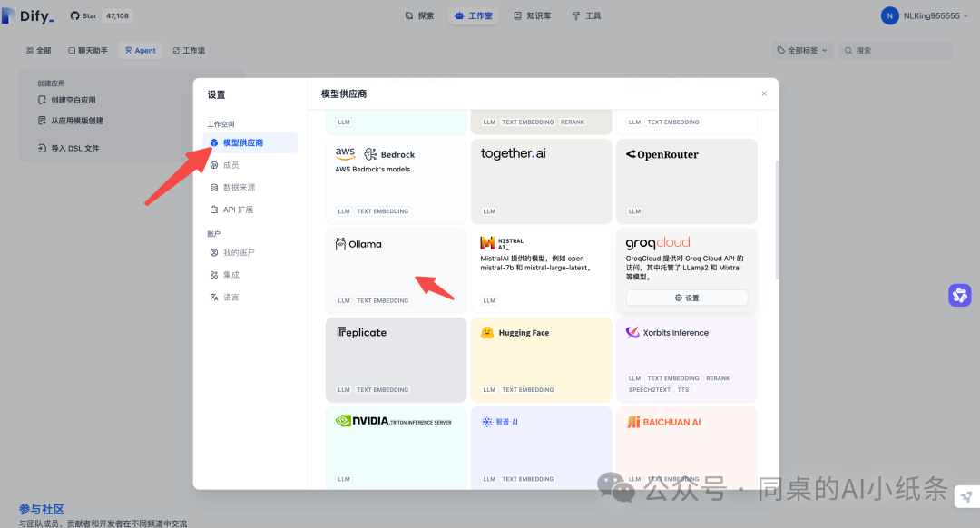Click the settings dialog scrollbar
The image size is (980, 528).
pos(777,220)
